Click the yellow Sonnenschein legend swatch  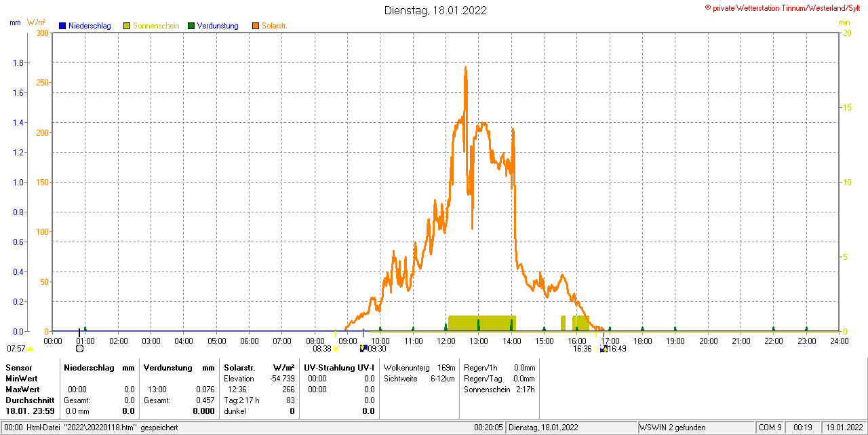[127, 26]
